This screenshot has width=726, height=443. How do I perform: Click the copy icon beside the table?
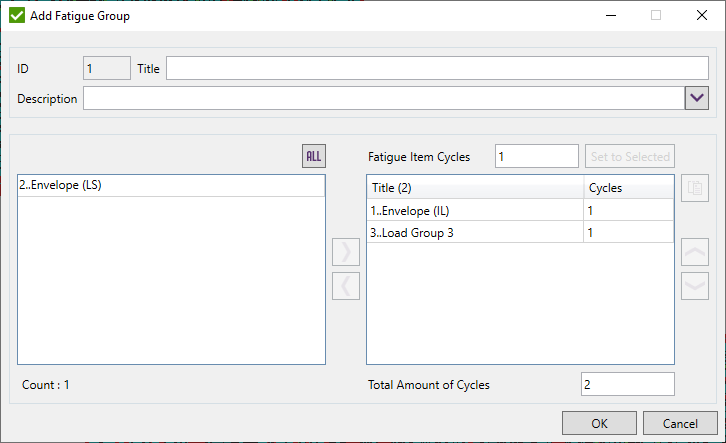694,188
